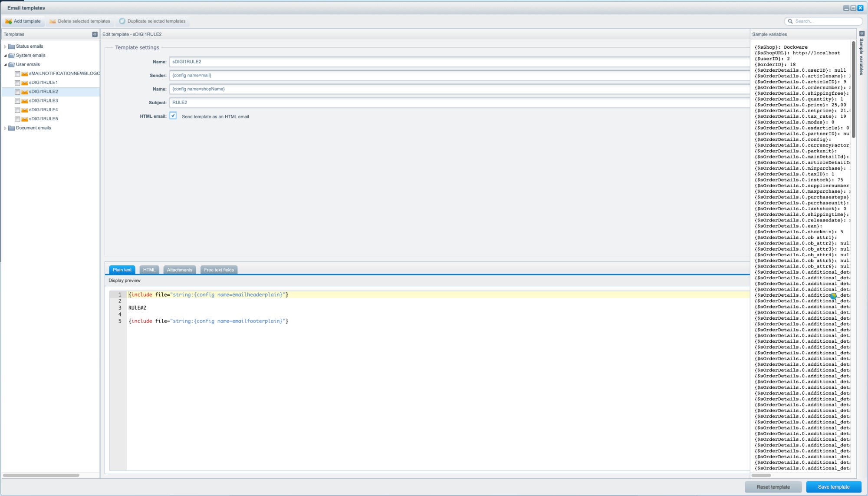Screen dimensions: 868x496
Task: Check the sDIGI1RULE2 template checkbox
Action: coord(17,92)
